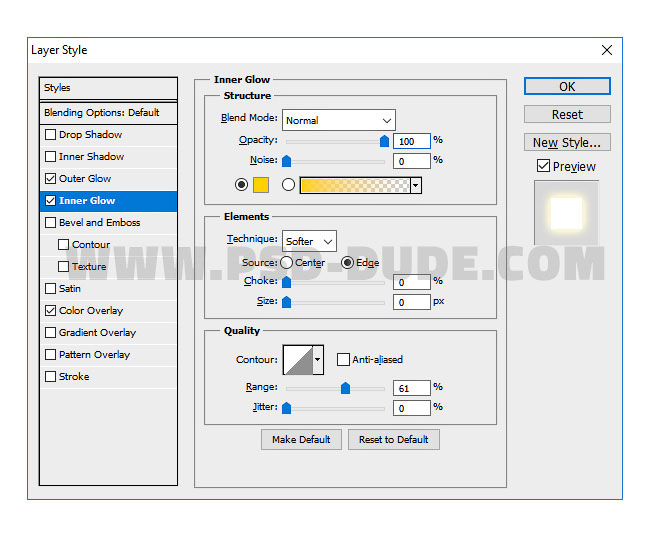Screen dimensions: 650x537
Task: Select Center as glow source
Action: coord(287,262)
